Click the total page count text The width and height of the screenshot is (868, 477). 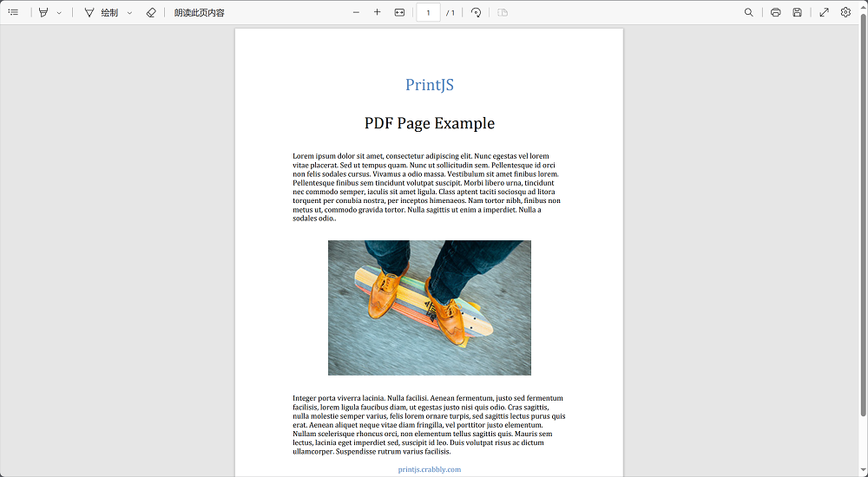(x=450, y=13)
